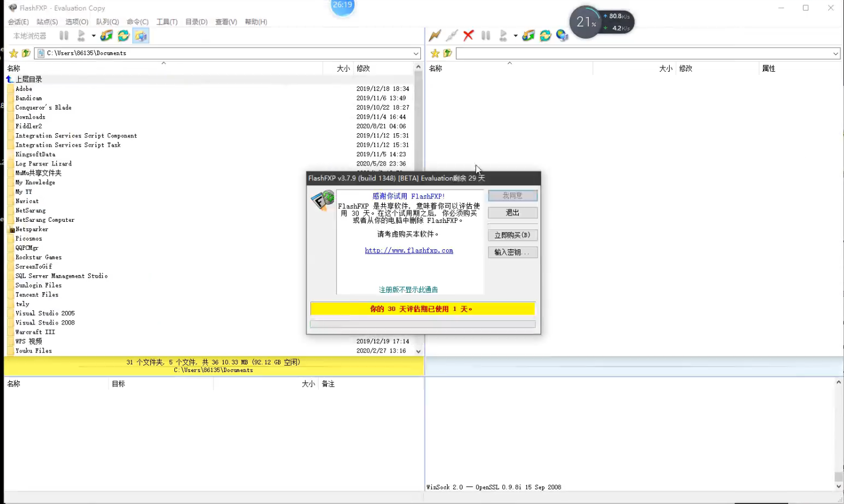
Task: Click the 退出 button in the dialog
Action: (x=512, y=212)
